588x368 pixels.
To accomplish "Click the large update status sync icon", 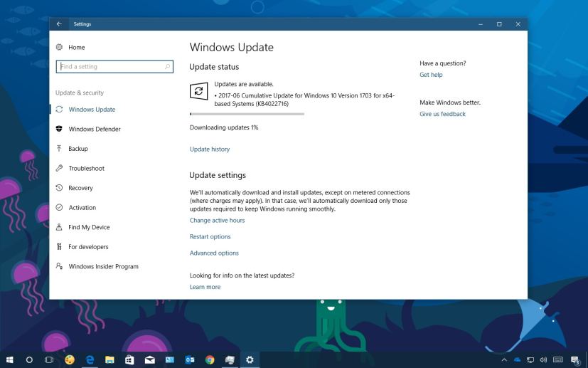I will coord(199,91).
